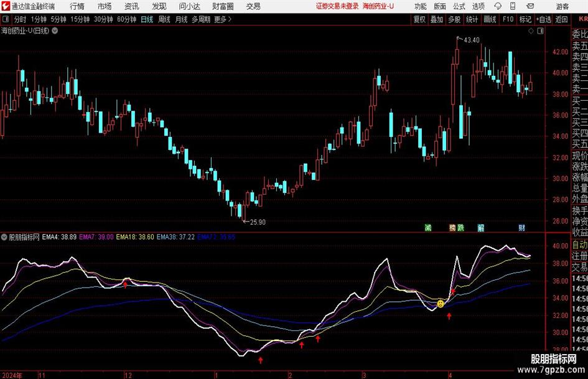This screenshot has width=588, height=379.
Task: Click the 解 event marker
Action: 481,227
